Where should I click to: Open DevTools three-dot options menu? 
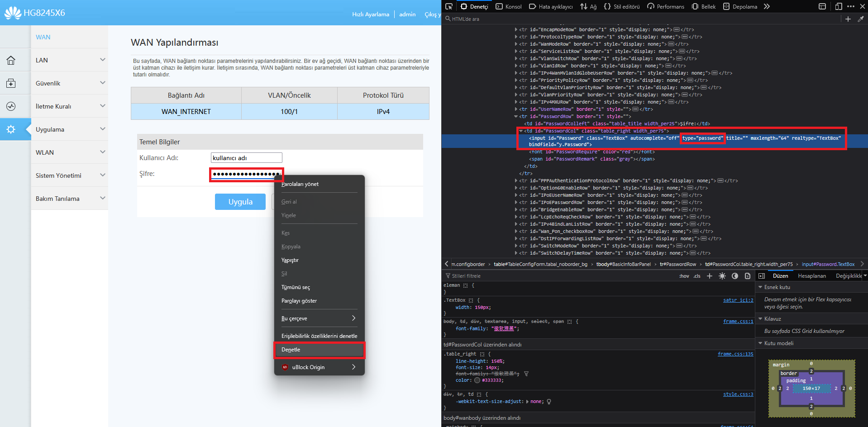click(851, 6)
